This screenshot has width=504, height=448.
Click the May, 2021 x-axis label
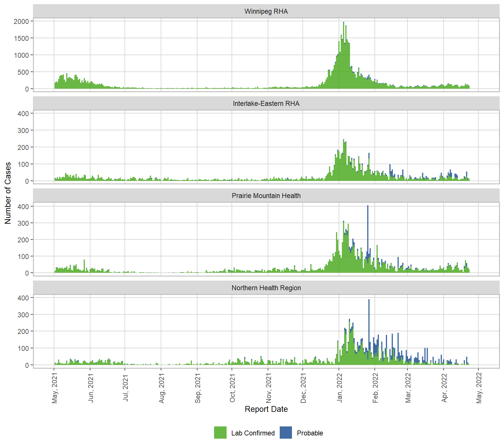click(55, 388)
